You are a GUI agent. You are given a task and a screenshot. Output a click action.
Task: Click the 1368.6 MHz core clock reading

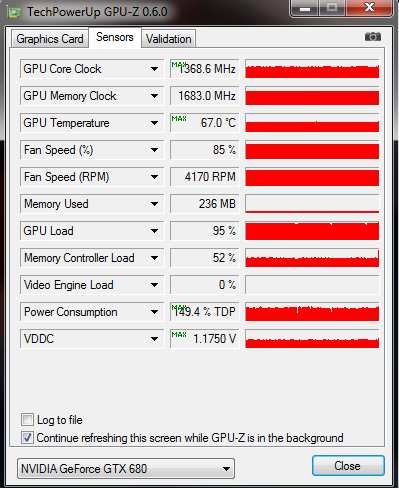(205, 69)
